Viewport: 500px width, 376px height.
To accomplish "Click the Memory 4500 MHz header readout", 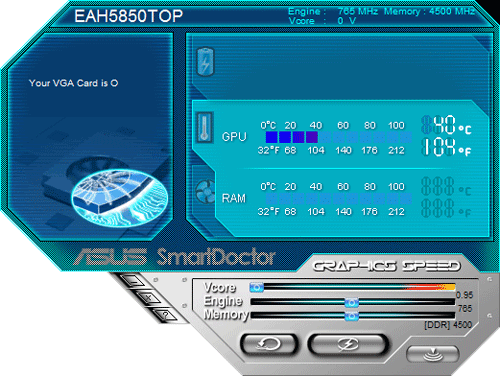I will click(429, 11).
